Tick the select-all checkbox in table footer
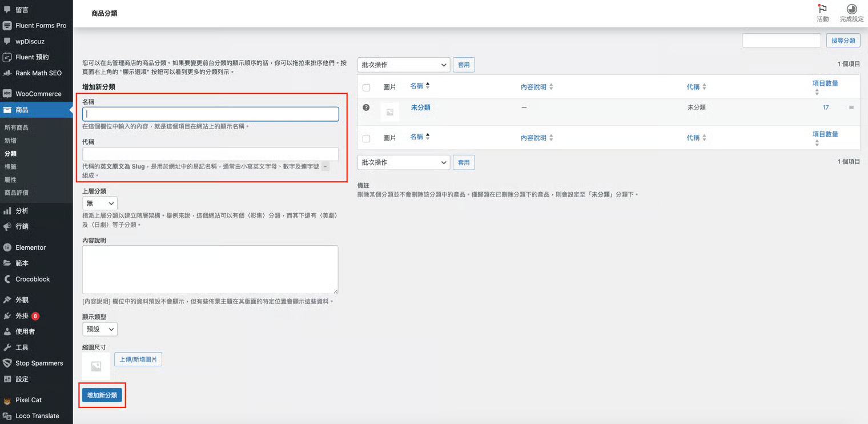Screen dimensions: 868x424 coord(367,138)
